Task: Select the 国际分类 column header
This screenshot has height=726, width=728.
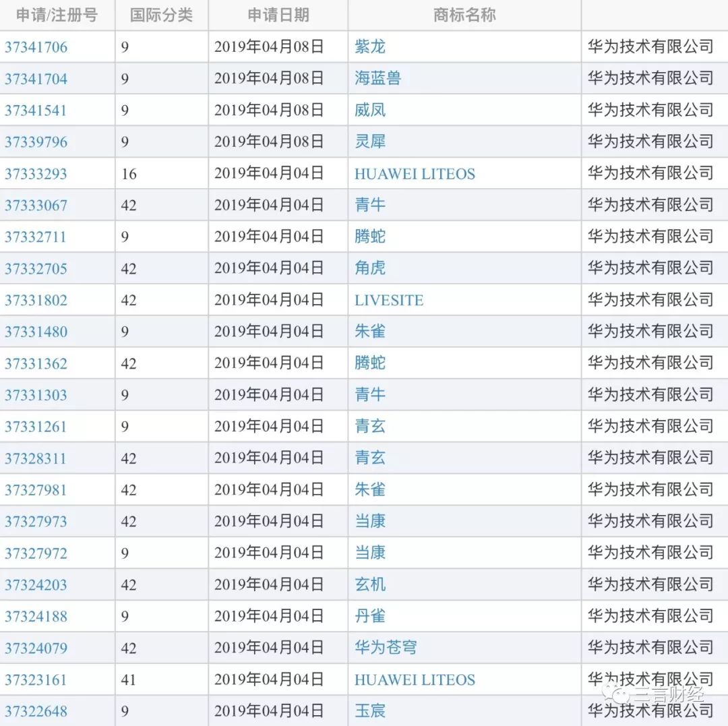Action: coord(161,15)
